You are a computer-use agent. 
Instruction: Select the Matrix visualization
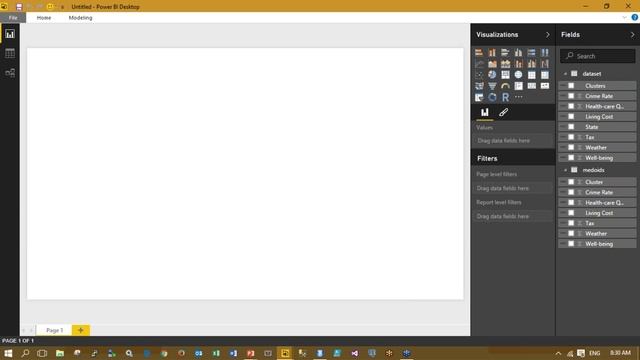[545, 75]
